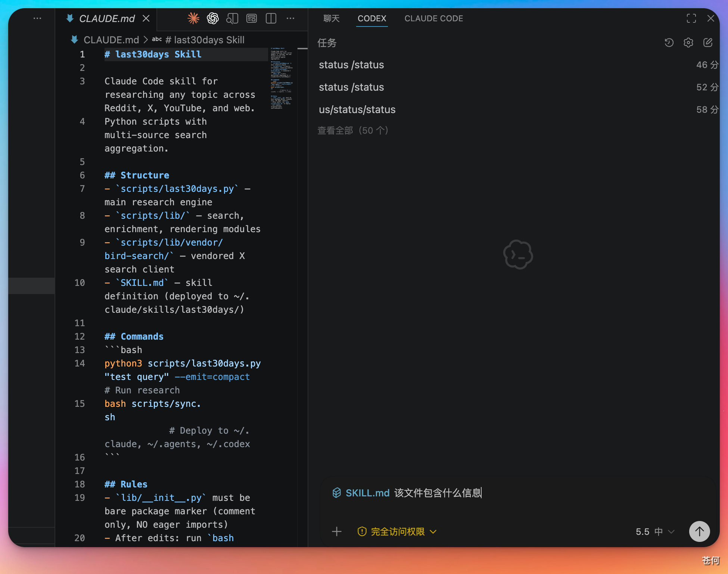This screenshot has height=574, width=728.
Task: Open the markdown preview to the side
Action: [x=232, y=18]
